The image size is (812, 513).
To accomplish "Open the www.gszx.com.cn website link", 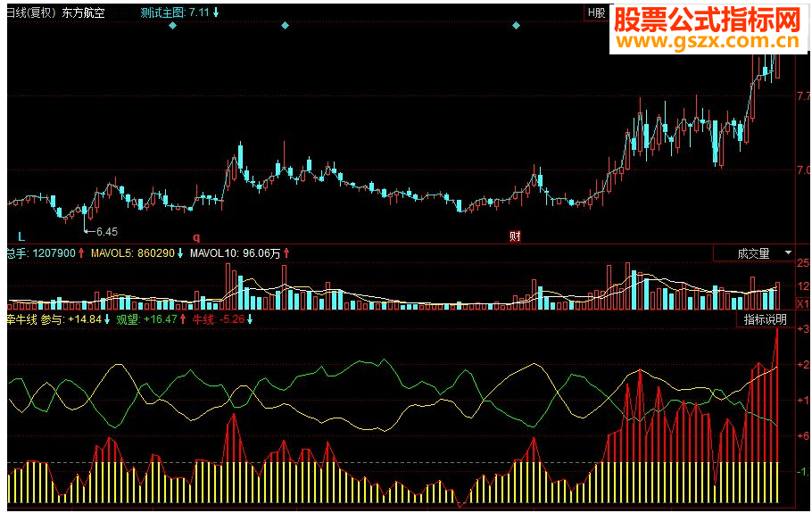I will [x=708, y=40].
